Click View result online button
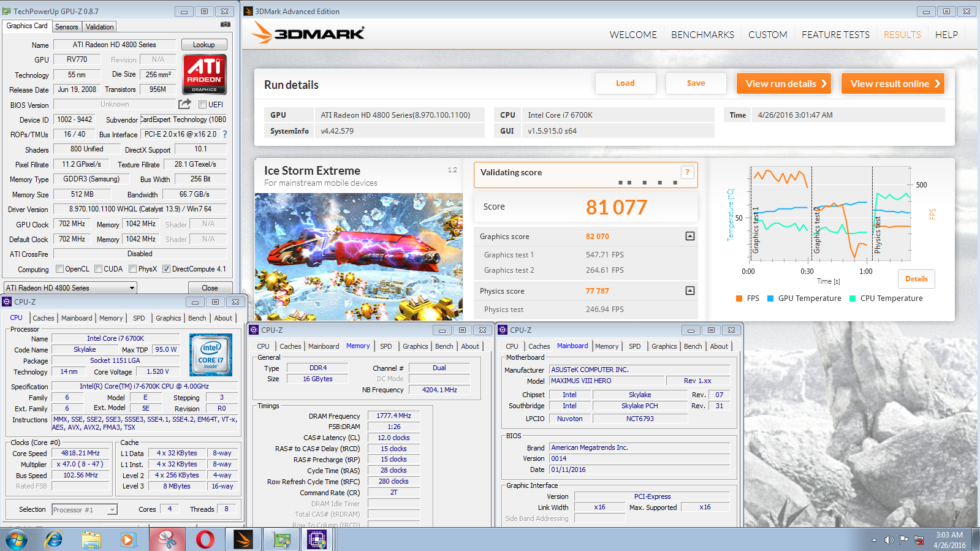Viewport: 980px width, 551px height. coord(892,83)
